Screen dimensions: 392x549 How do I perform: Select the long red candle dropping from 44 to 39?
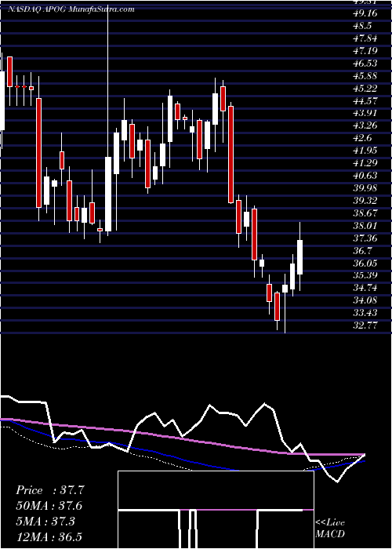tap(230, 155)
